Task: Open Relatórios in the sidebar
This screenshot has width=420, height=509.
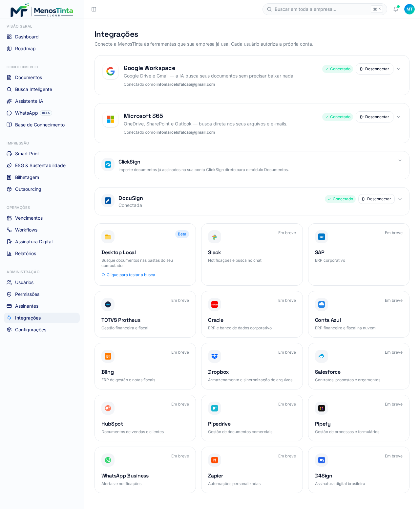Action: point(42,254)
